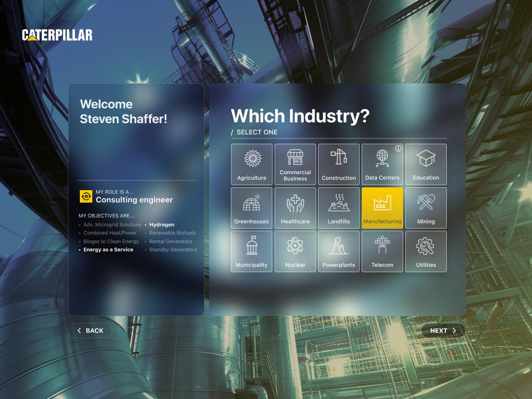Pick the Powerplants industry tile
The width and height of the screenshot is (532, 399).
(x=339, y=251)
